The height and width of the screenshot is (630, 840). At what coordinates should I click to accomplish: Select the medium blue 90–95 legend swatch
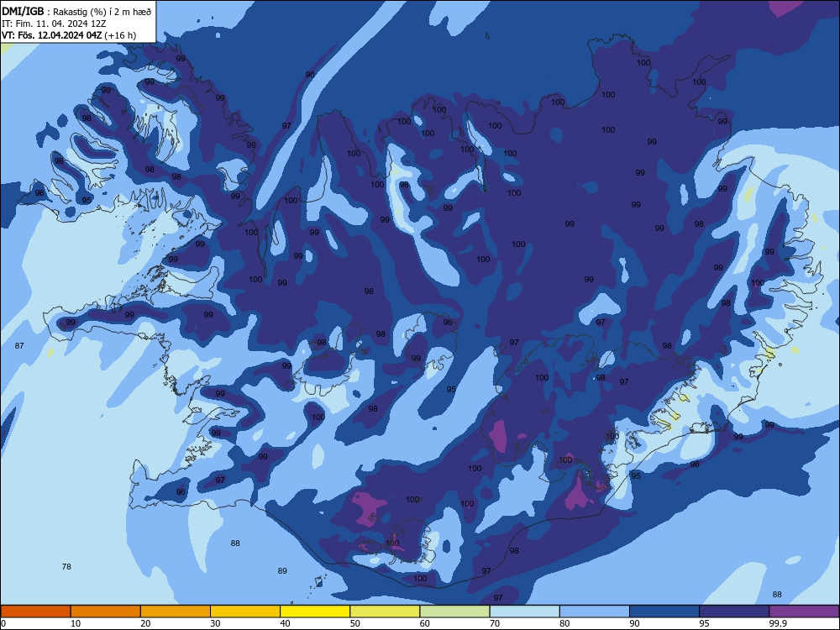pyautogui.click(x=664, y=612)
